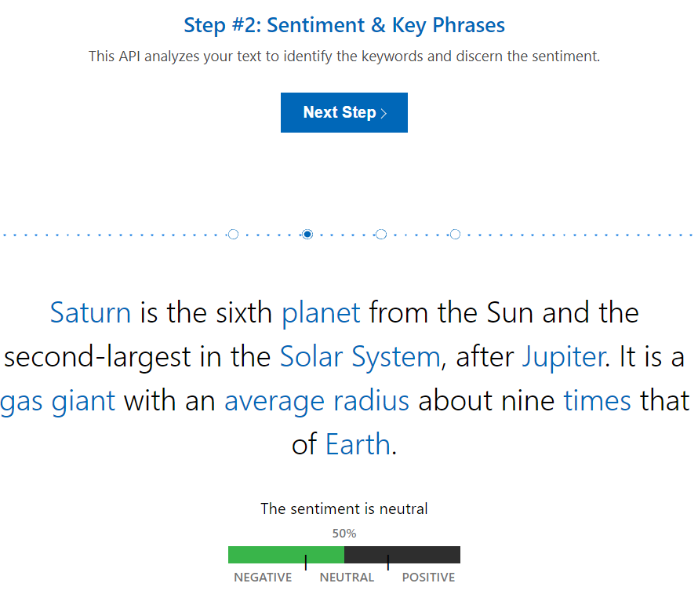Select the "Solar System" key phrase

(360, 357)
